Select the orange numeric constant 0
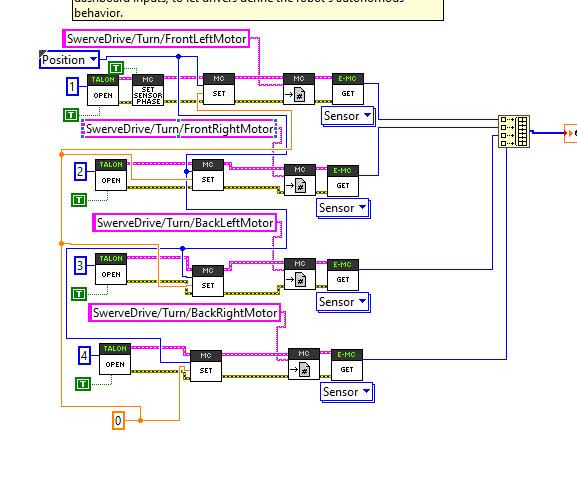The width and height of the screenshot is (577, 494). (x=118, y=420)
